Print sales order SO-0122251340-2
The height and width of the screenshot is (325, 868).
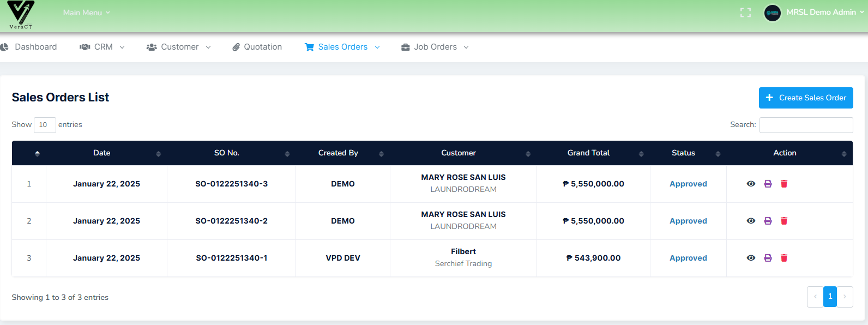768,221
